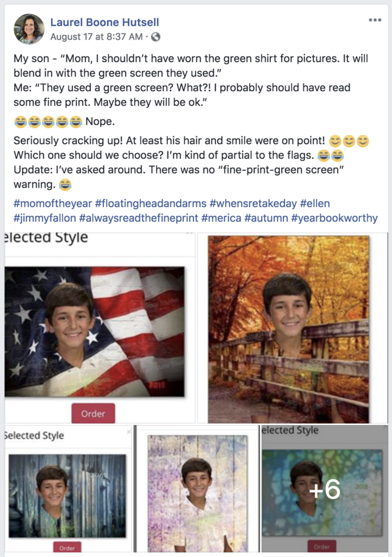Open the August 17 at 8:37 AM timestamp
The image size is (392, 557).
[x=96, y=36]
